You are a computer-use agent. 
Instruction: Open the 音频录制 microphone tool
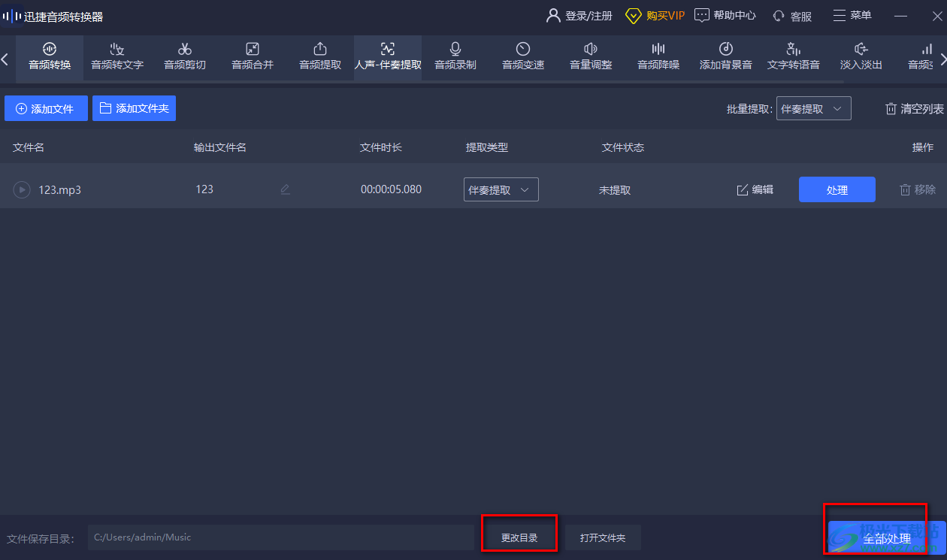(x=455, y=57)
